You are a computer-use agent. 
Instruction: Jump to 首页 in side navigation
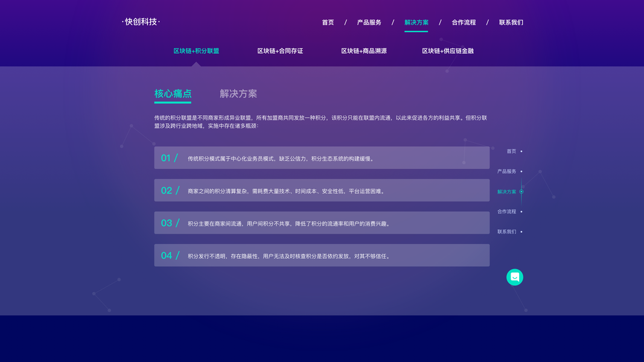click(511, 151)
